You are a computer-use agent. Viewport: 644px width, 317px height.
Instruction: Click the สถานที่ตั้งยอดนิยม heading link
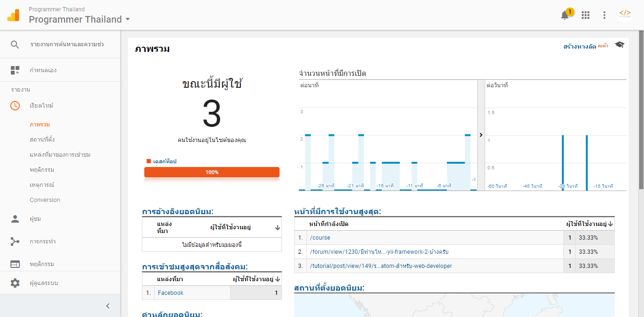point(329,288)
